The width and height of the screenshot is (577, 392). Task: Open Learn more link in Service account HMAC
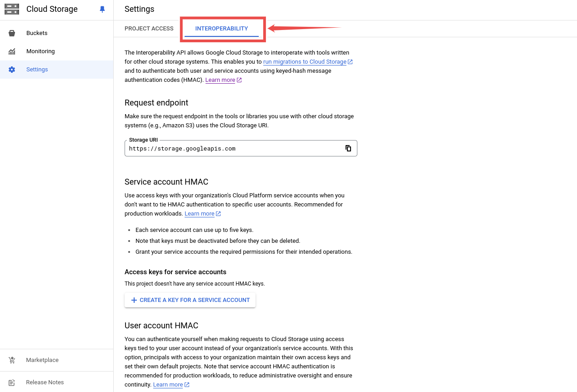(199, 214)
